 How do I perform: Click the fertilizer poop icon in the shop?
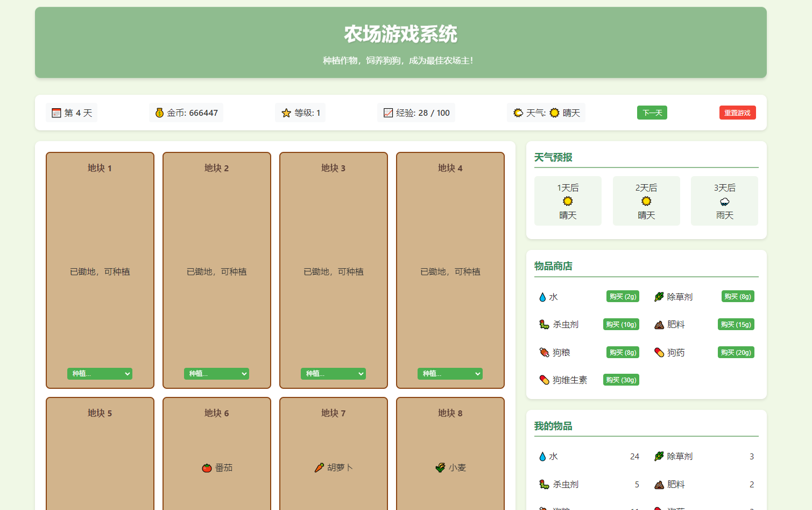click(x=659, y=324)
